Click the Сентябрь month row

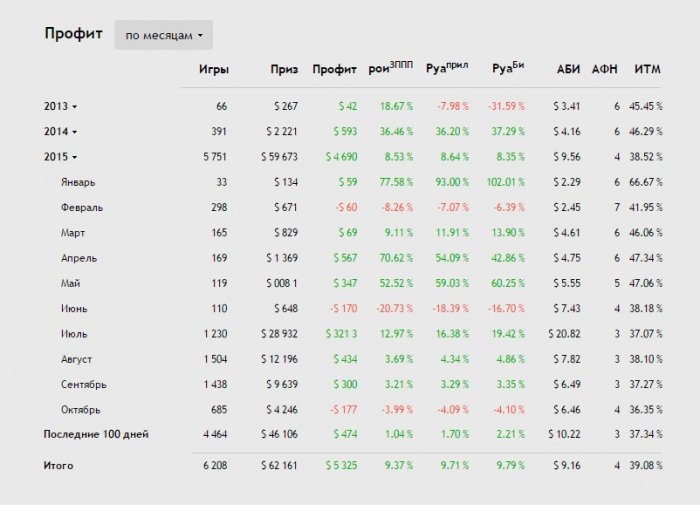pyautogui.click(x=84, y=384)
